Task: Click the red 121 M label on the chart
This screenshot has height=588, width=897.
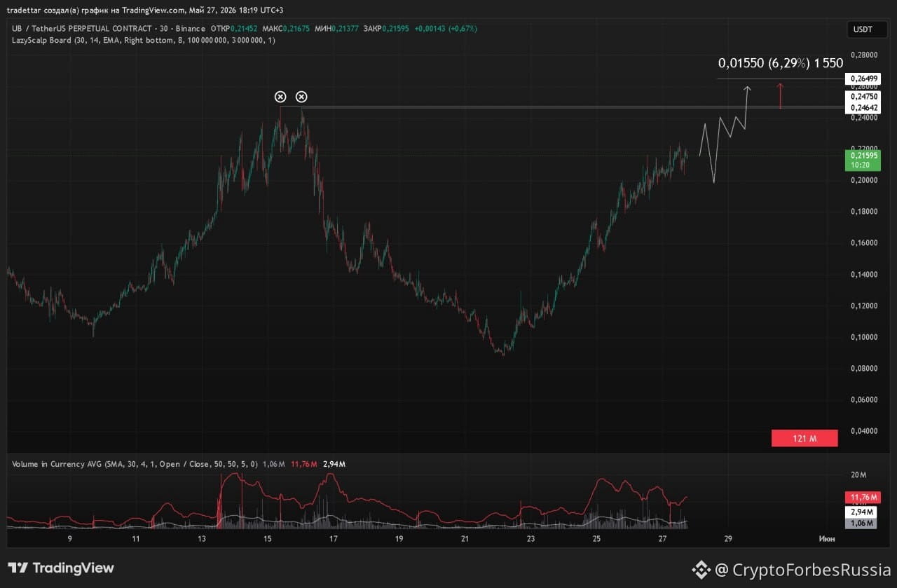Action: [x=804, y=439]
